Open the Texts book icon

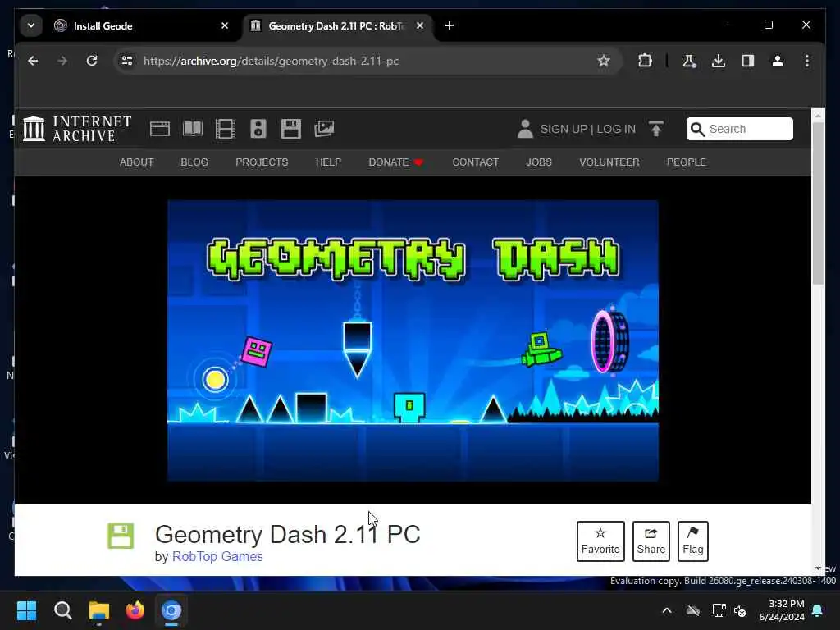tap(193, 129)
